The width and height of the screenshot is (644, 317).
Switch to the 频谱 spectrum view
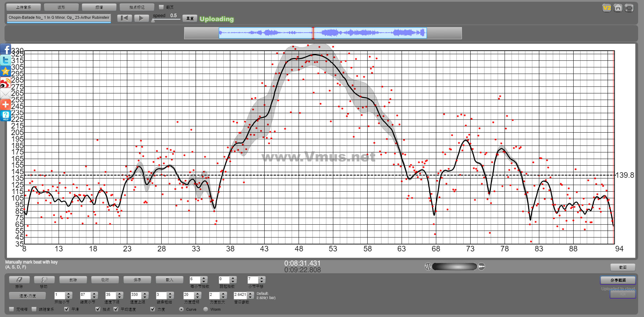point(99,7)
